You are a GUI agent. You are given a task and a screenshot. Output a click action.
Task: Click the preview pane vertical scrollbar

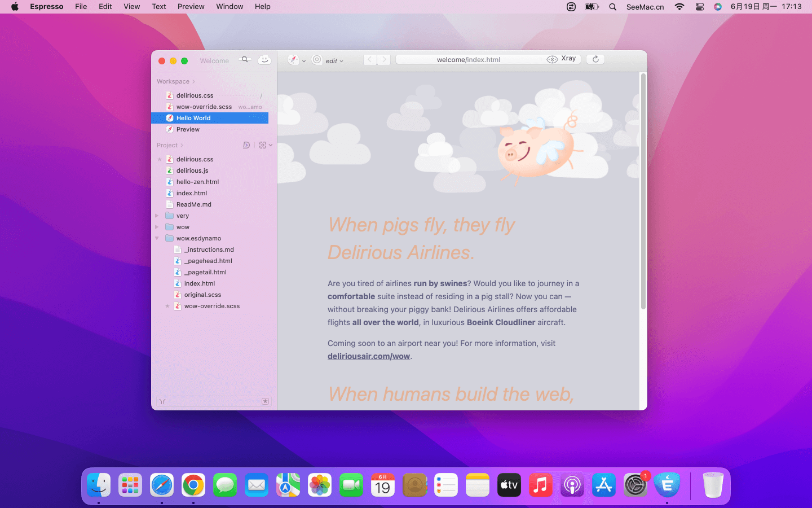(643, 192)
